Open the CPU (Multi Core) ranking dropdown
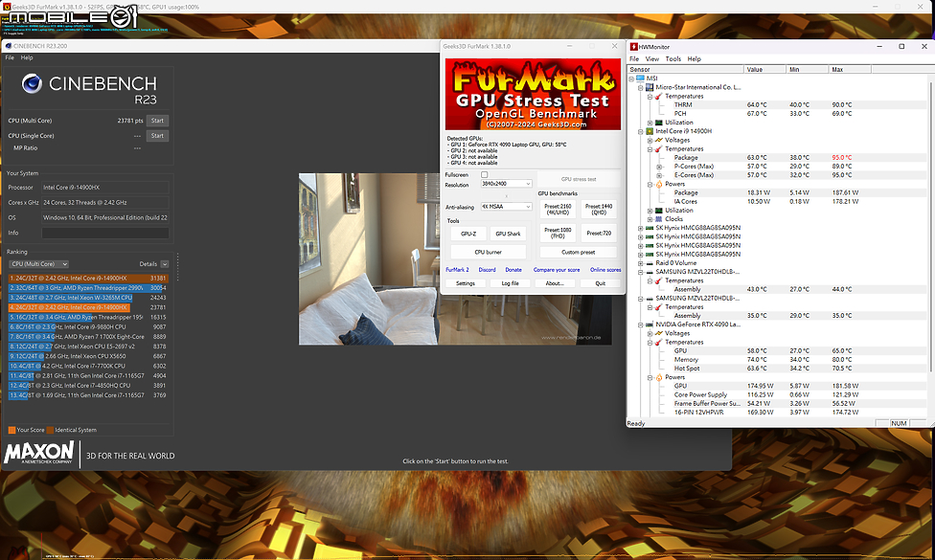The height and width of the screenshot is (560, 935). point(38,264)
